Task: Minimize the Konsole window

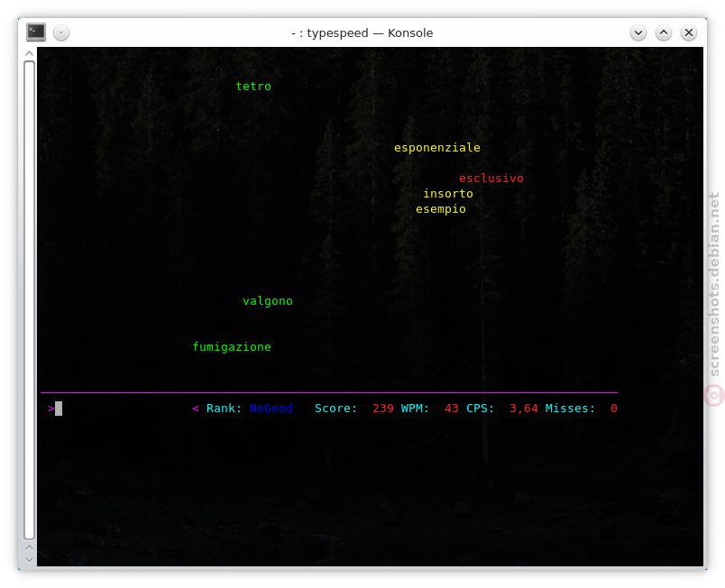Action: pyautogui.click(x=638, y=32)
